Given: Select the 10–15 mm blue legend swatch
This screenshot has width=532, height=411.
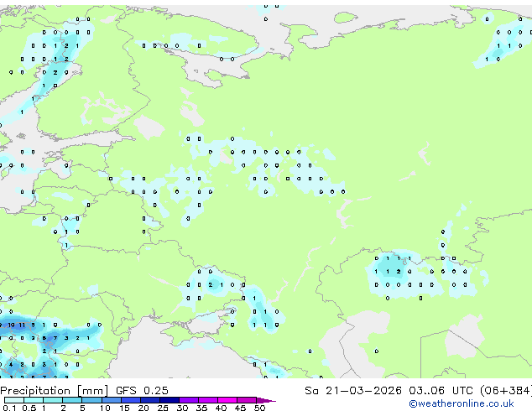Looking at the screenshot, I should [112, 400].
